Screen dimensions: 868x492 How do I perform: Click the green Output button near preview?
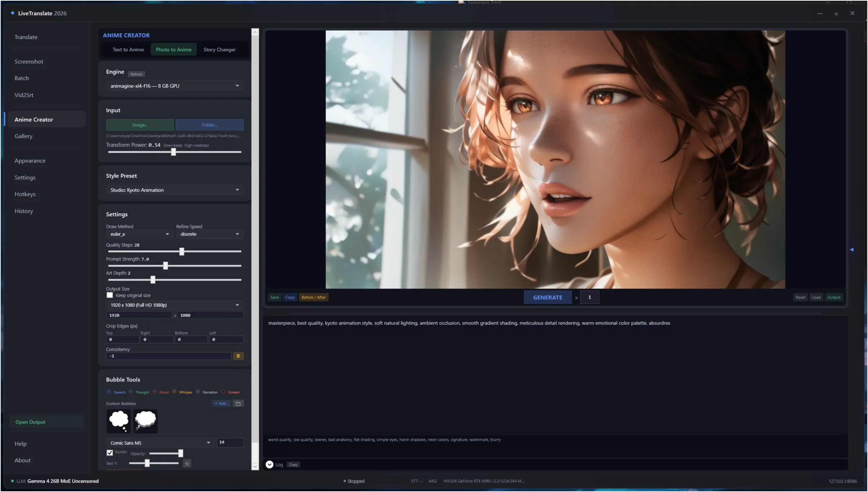tap(834, 298)
